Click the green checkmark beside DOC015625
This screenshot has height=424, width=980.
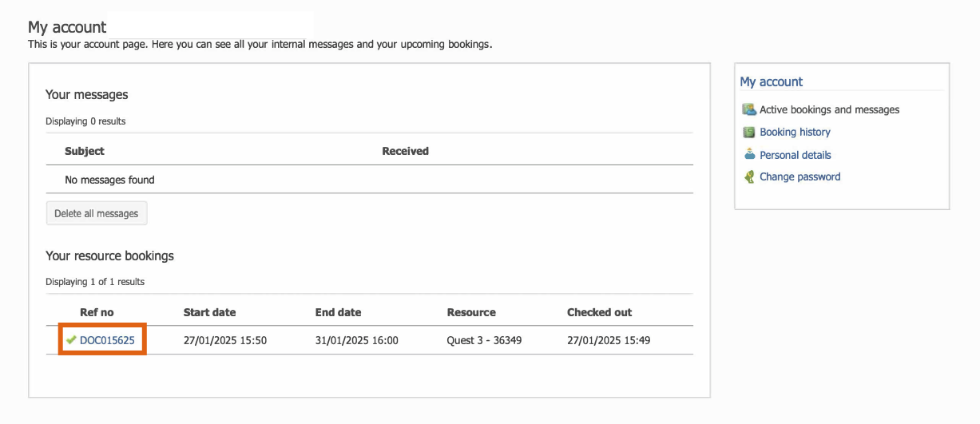click(x=71, y=340)
